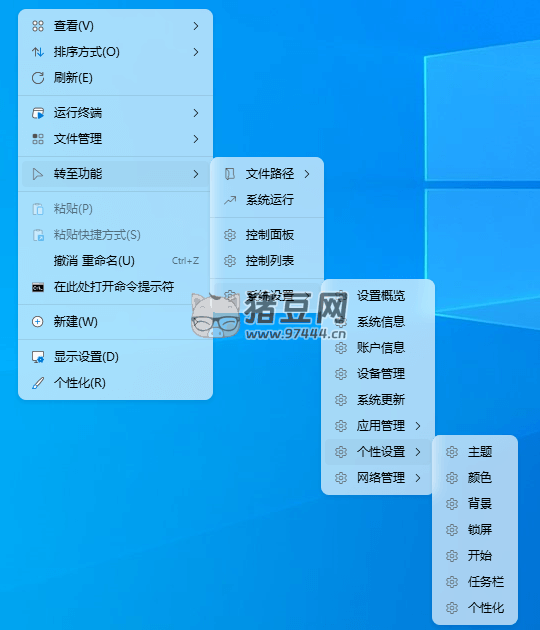Open 个性化(R) in the main context menu
Image resolution: width=540 pixels, height=630 pixels.
click(x=115, y=383)
